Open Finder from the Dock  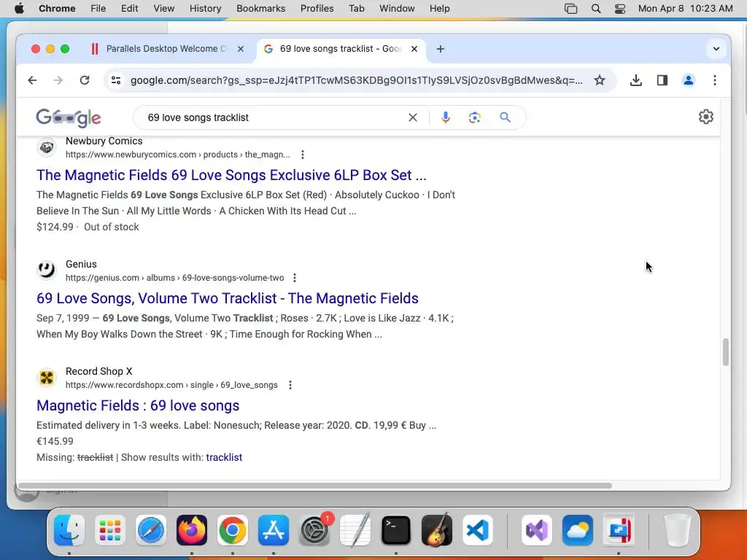click(69, 530)
